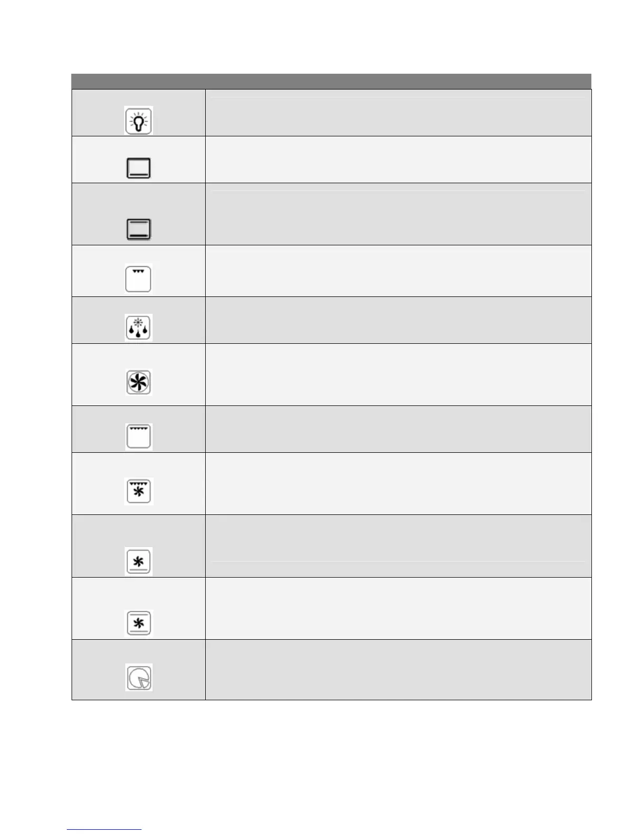Open the underlined link at the page bottom

104,830
